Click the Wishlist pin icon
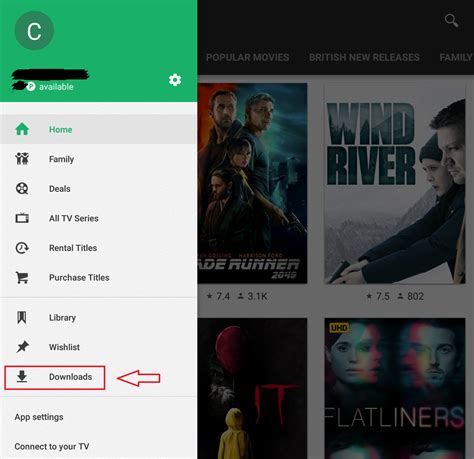Image resolution: width=474 pixels, height=459 pixels. pyautogui.click(x=22, y=347)
